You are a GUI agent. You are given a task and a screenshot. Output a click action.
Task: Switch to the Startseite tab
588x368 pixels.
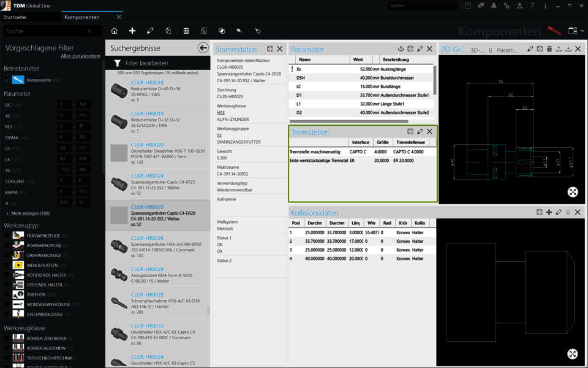15,17
